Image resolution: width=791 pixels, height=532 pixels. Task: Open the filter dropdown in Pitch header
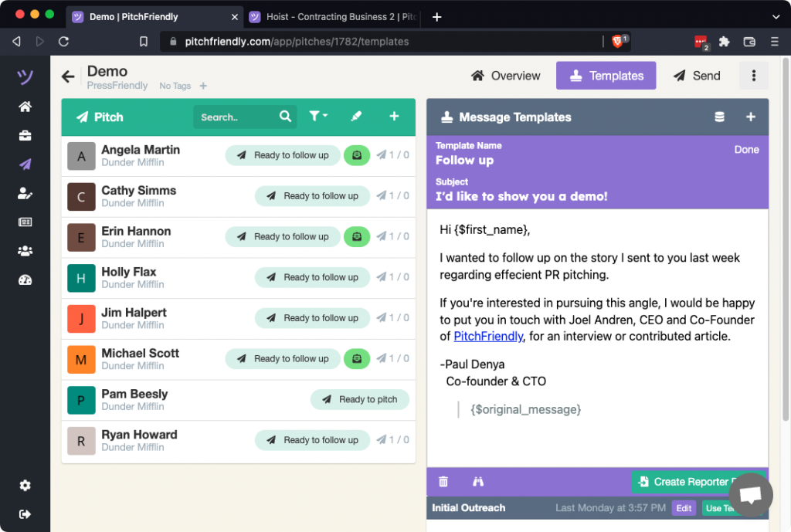click(317, 117)
